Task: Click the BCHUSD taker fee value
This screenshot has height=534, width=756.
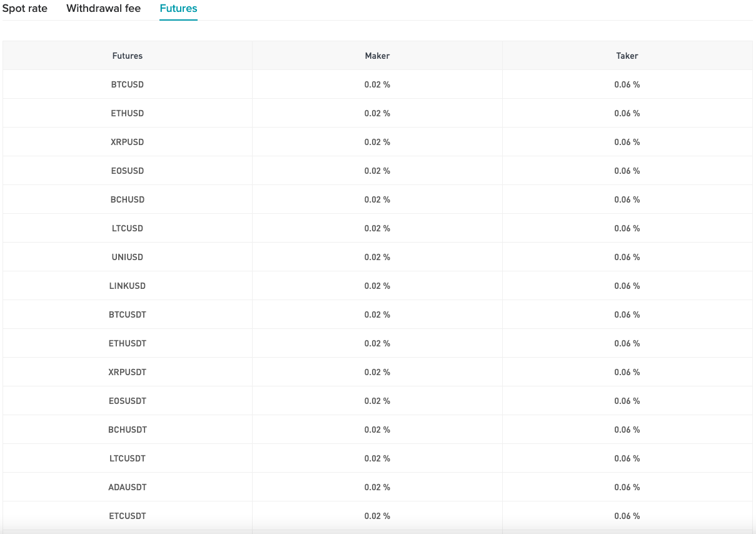Action: coord(627,199)
